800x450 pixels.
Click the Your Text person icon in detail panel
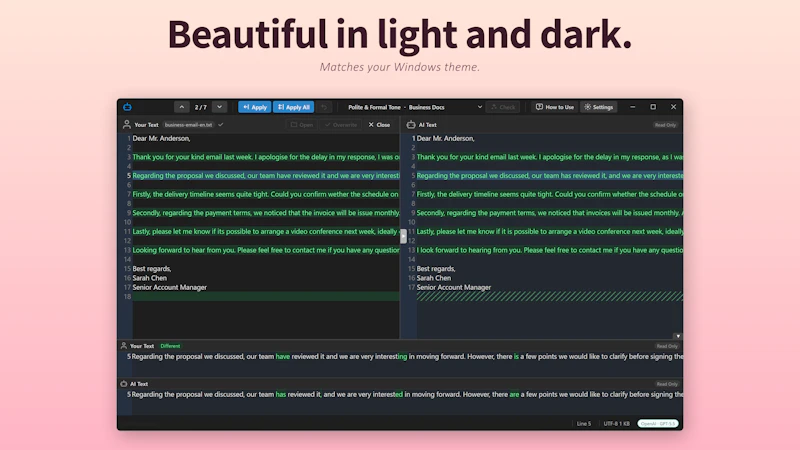[123, 345]
